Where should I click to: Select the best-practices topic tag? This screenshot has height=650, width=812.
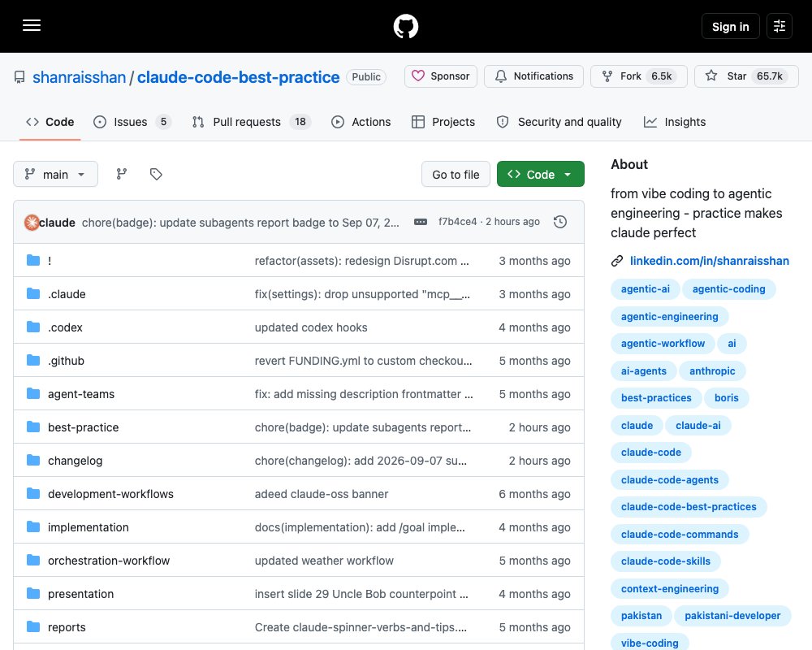656,398
